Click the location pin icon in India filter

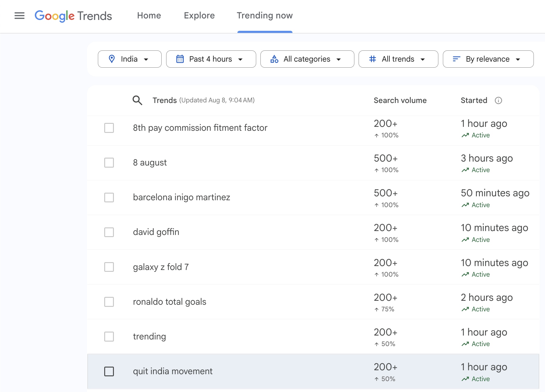pyautogui.click(x=112, y=59)
